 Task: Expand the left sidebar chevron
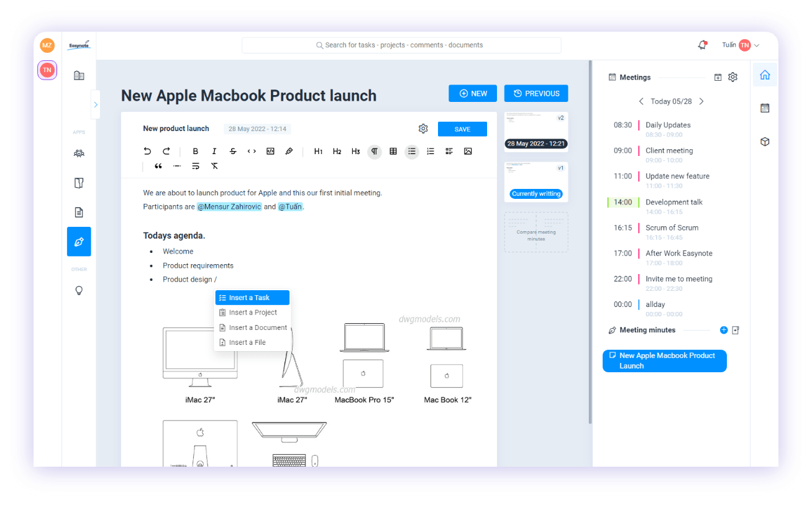coord(96,104)
